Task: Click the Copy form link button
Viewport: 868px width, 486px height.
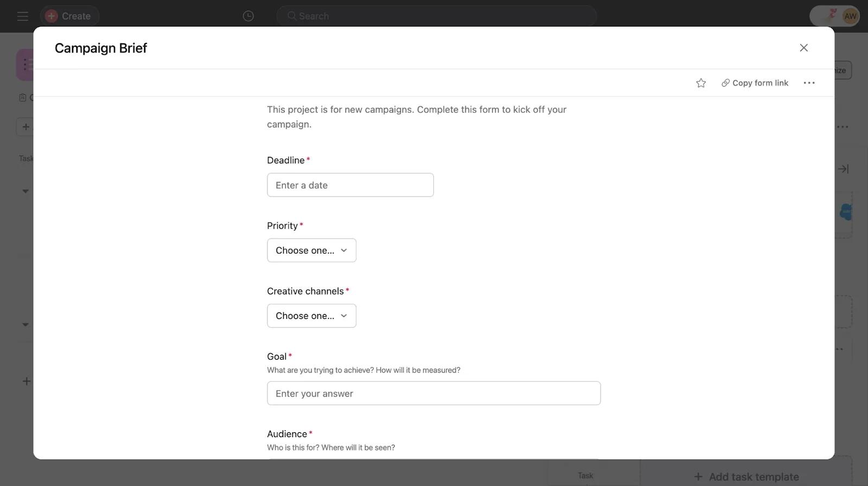Action: coord(755,83)
